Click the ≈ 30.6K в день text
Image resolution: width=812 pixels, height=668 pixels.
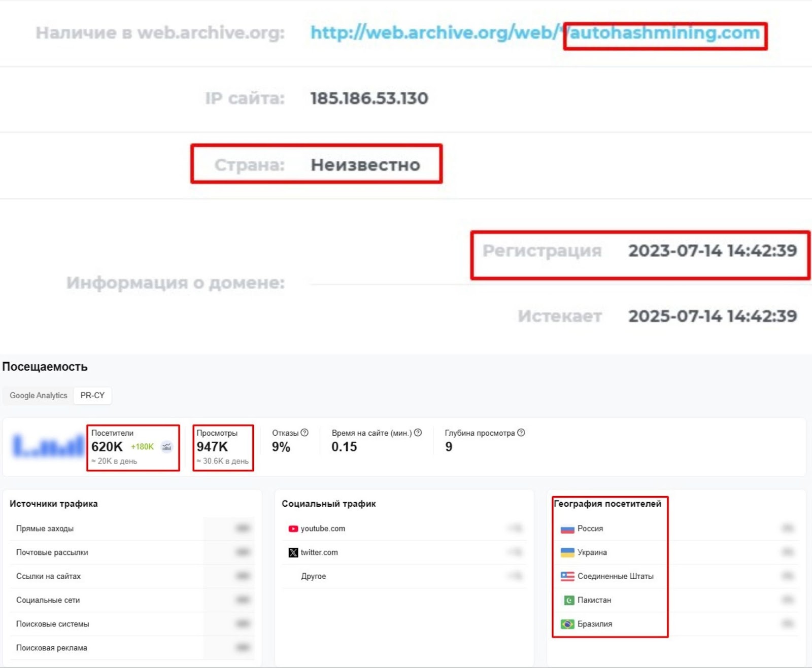click(223, 461)
